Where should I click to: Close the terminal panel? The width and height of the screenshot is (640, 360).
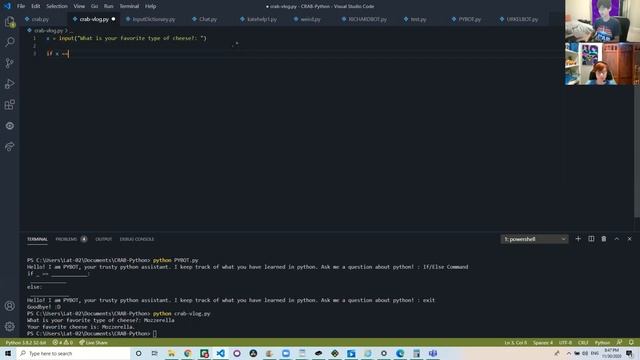tap(629, 239)
